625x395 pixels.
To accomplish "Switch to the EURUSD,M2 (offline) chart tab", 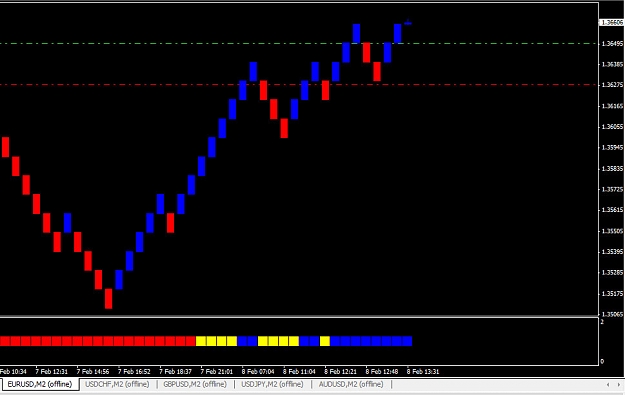I will (40, 384).
